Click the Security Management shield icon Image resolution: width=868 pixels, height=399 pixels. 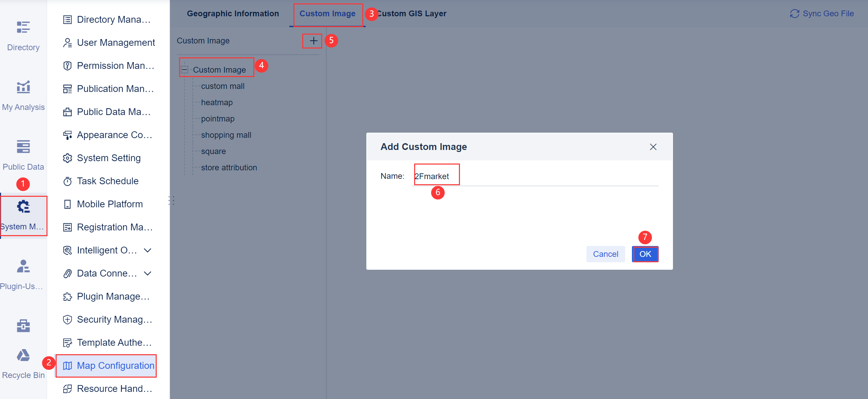[67, 319]
